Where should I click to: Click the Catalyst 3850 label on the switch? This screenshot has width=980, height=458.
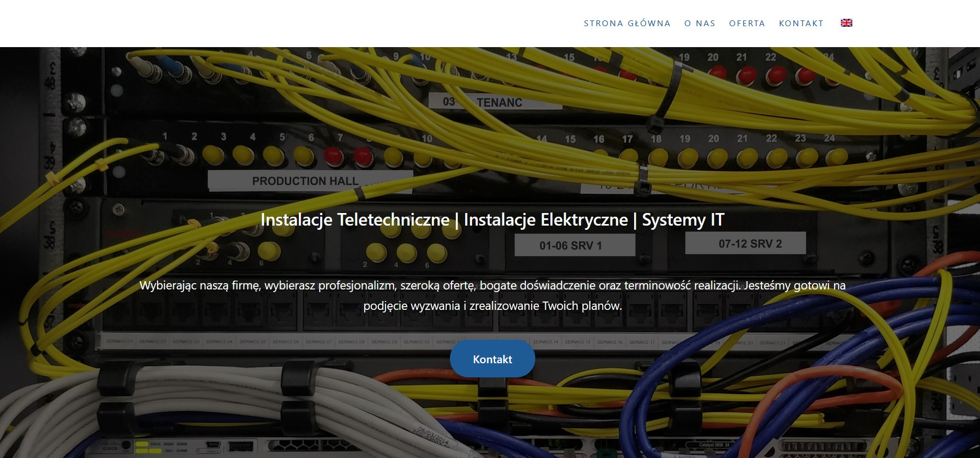click(x=714, y=445)
